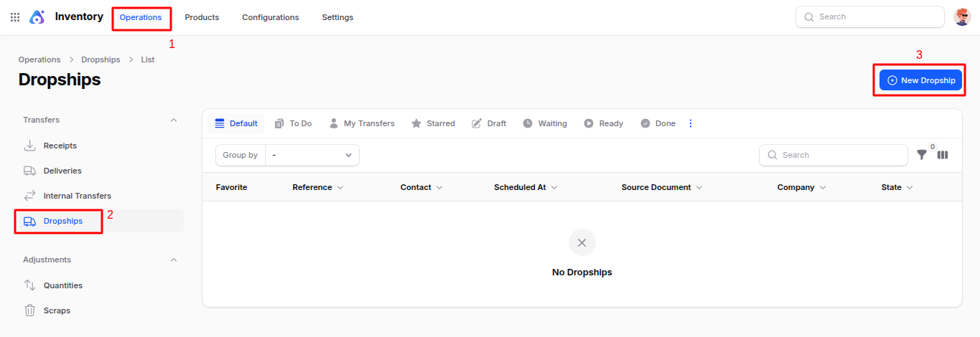Image resolution: width=980 pixels, height=337 pixels.
Task: Open the Settings menu
Action: coord(337,17)
